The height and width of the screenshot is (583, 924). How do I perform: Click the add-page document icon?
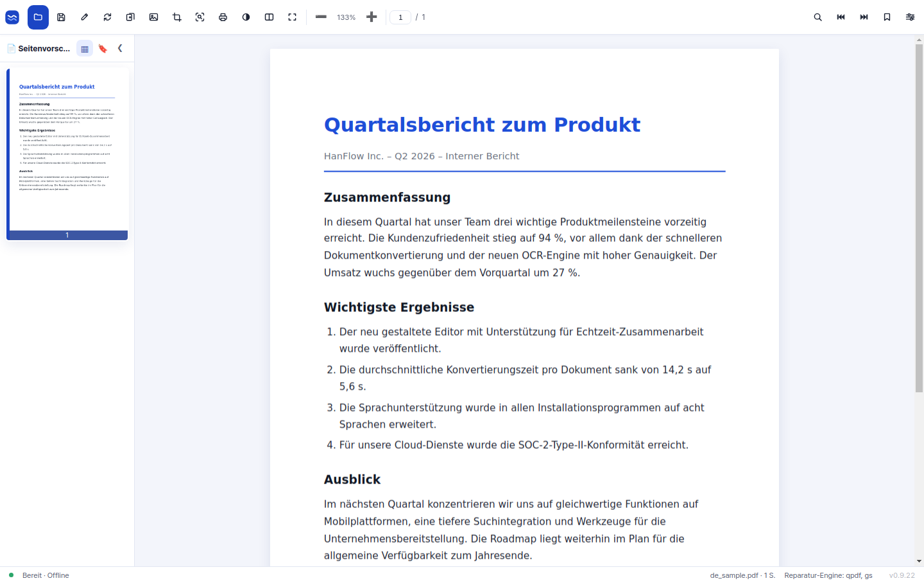[x=130, y=17]
